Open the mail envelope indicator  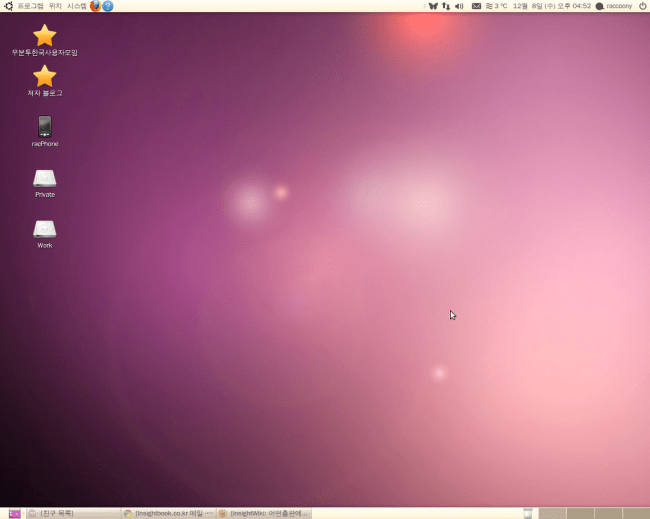[476, 6]
